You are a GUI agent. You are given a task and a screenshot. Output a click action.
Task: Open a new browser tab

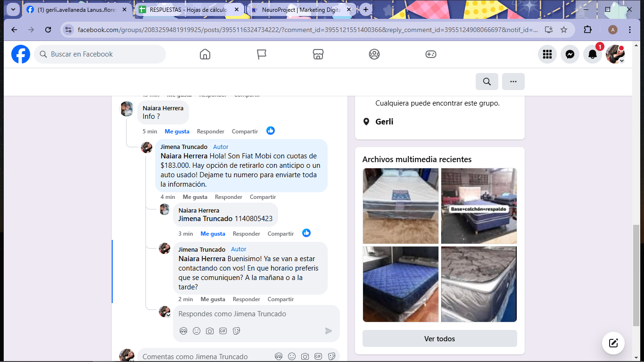(366, 9)
